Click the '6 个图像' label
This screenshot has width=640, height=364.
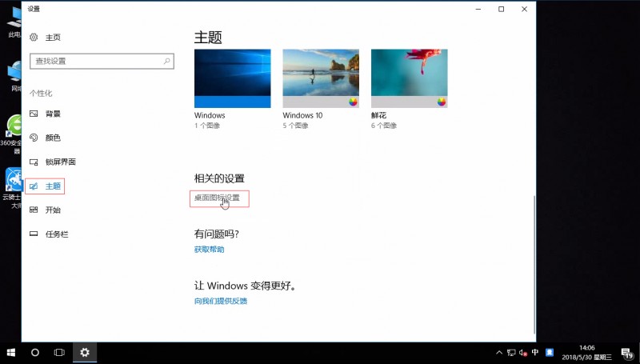(x=384, y=126)
